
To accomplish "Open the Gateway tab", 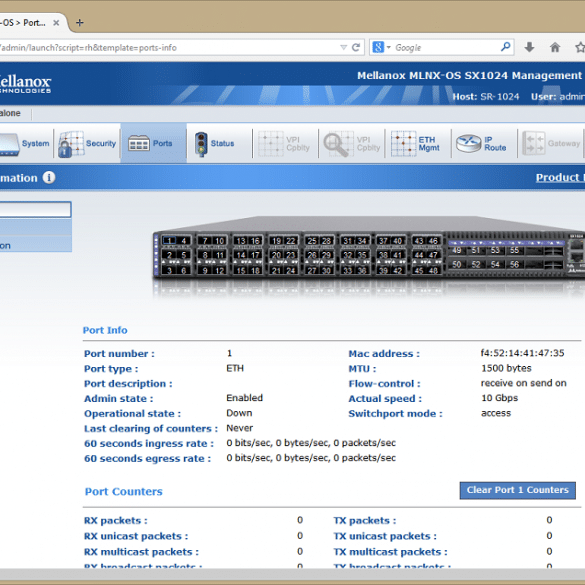I will [x=551, y=143].
